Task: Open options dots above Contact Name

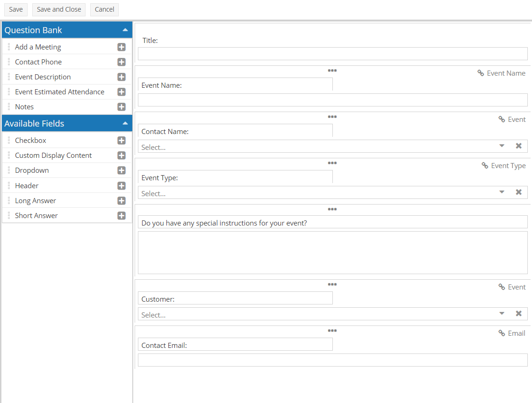Action: coord(332,117)
